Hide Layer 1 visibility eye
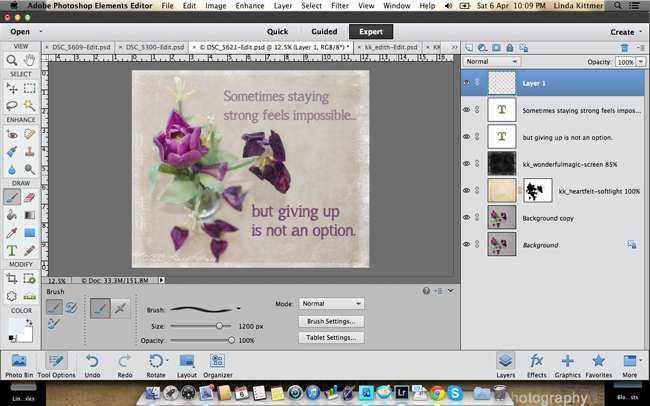Viewport: 650px width, 406px height. [466, 83]
